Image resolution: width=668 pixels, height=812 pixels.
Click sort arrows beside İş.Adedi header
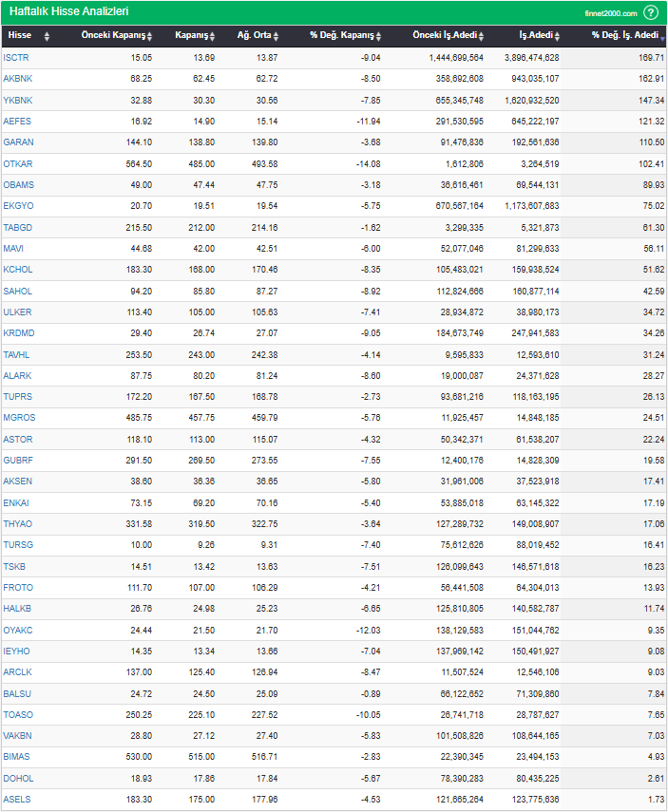561,36
